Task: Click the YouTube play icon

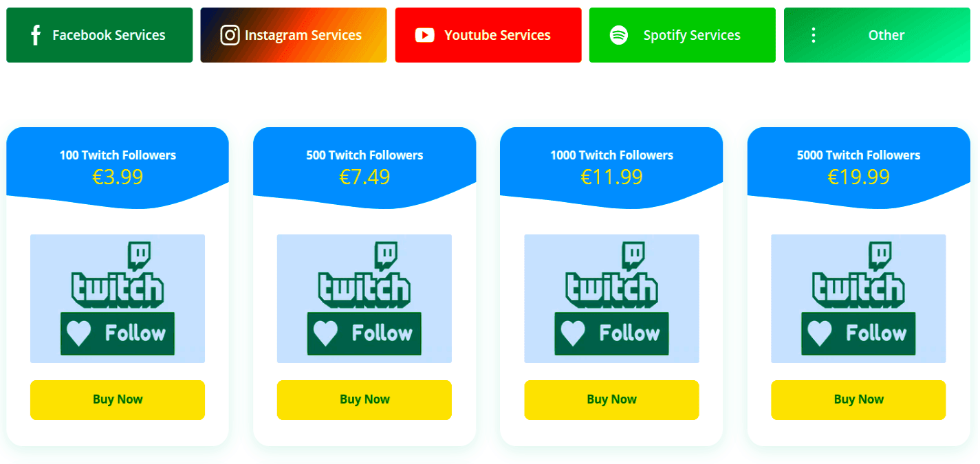Action: click(425, 34)
